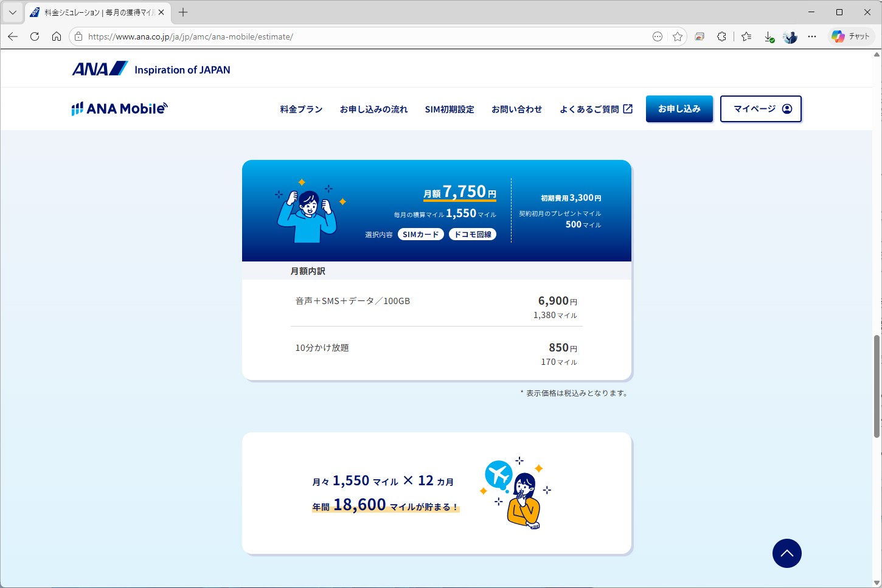The width and height of the screenshot is (882, 588).
Task: Click the 年間 18,600 マイル text
Action: point(386,505)
